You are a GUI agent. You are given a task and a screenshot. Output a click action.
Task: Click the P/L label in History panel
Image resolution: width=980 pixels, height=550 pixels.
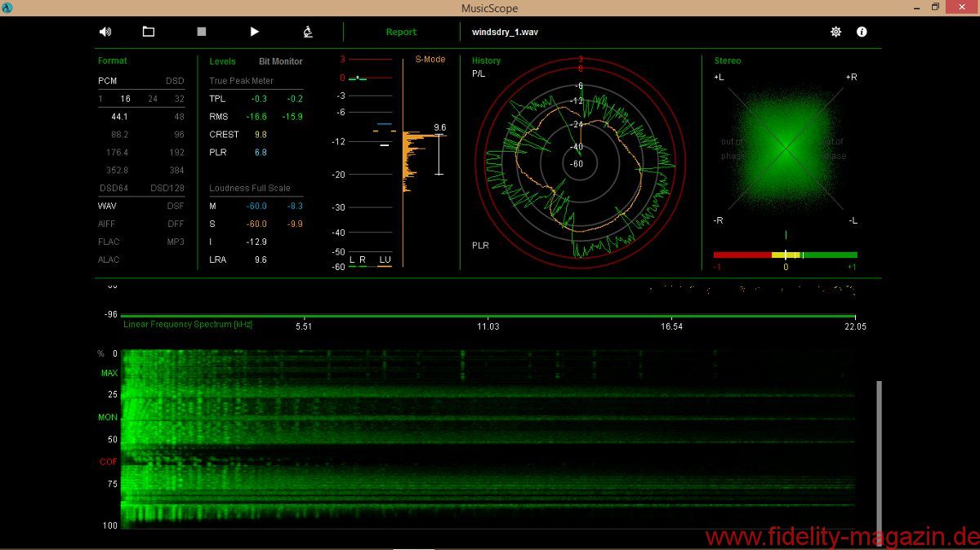[x=479, y=74]
